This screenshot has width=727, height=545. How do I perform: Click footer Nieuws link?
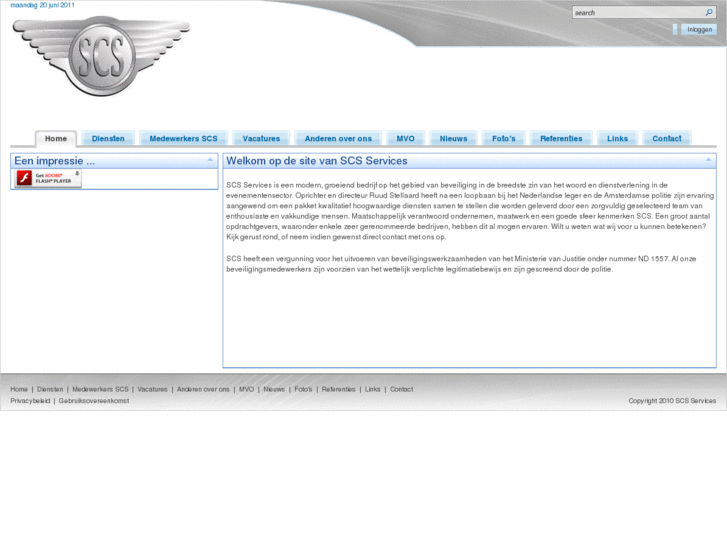274,389
